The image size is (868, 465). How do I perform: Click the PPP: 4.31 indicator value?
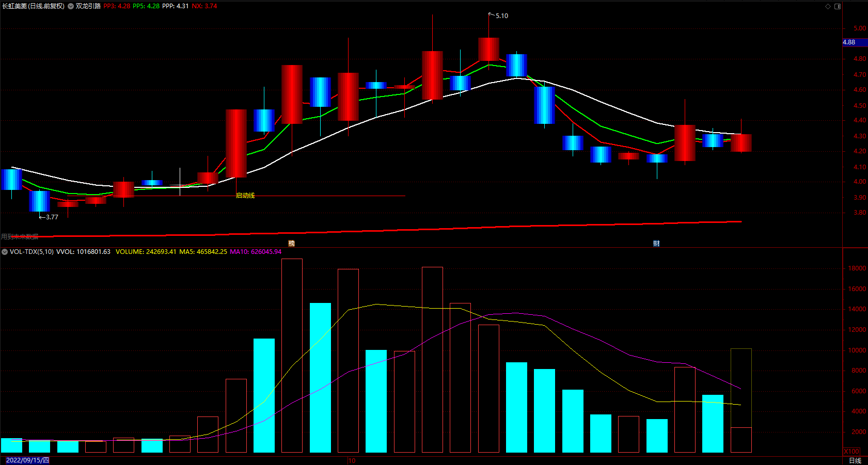[176, 6]
